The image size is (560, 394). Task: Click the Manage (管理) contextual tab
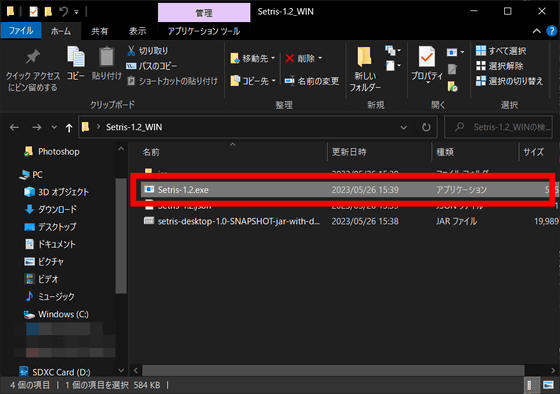pos(204,13)
